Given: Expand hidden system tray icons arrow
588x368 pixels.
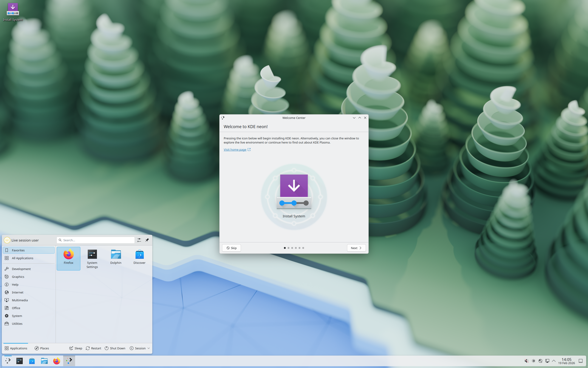Looking at the screenshot, I should point(554,361).
